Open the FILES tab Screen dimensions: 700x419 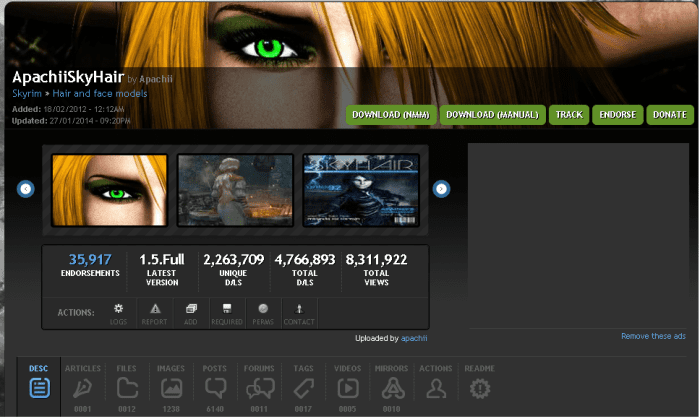point(127,388)
